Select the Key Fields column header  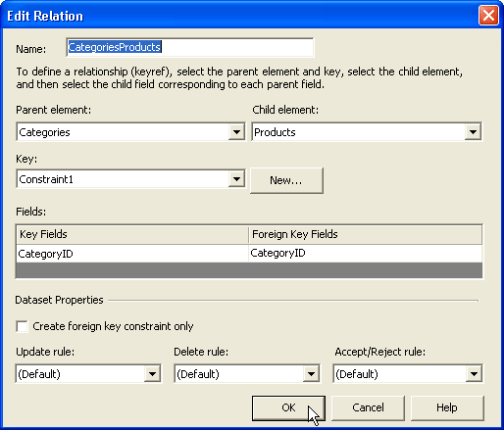click(x=132, y=234)
